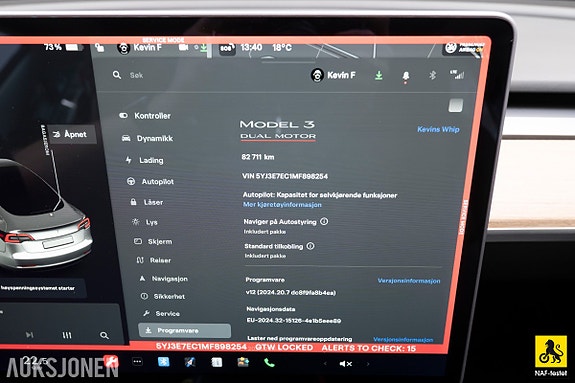
Task: Tap the EU-2024.32 navigation data version
Action: pos(294,321)
